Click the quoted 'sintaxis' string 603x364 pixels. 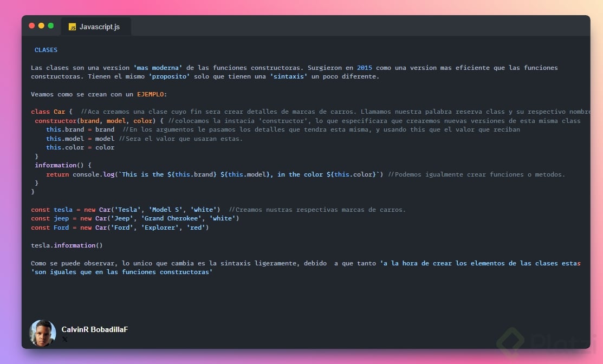click(288, 76)
